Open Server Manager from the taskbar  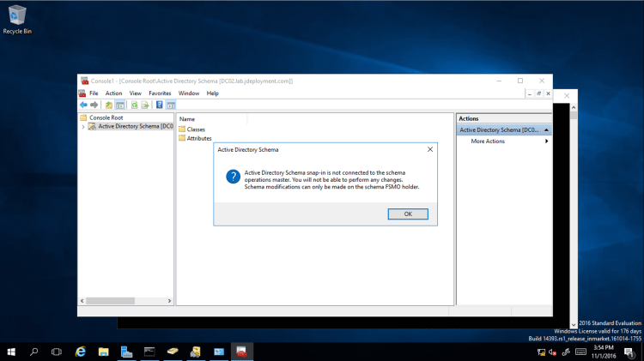(126, 352)
